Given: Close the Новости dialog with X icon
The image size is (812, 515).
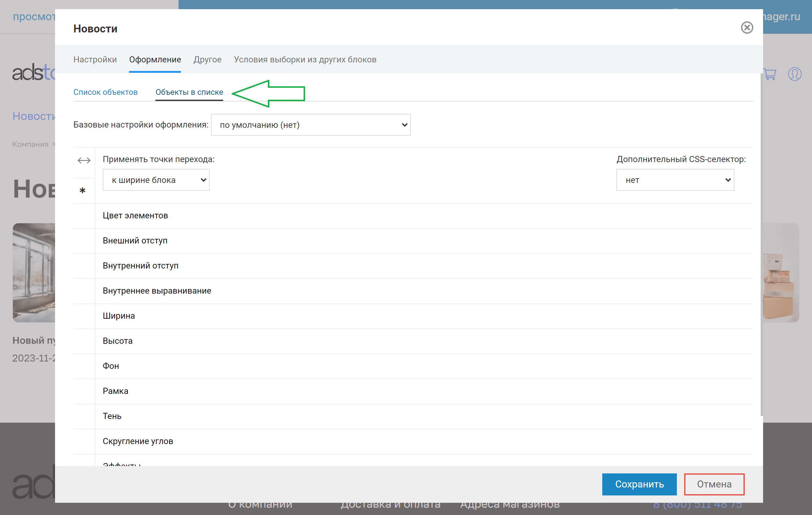Looking at the screenshot, I should pos(747,28).
